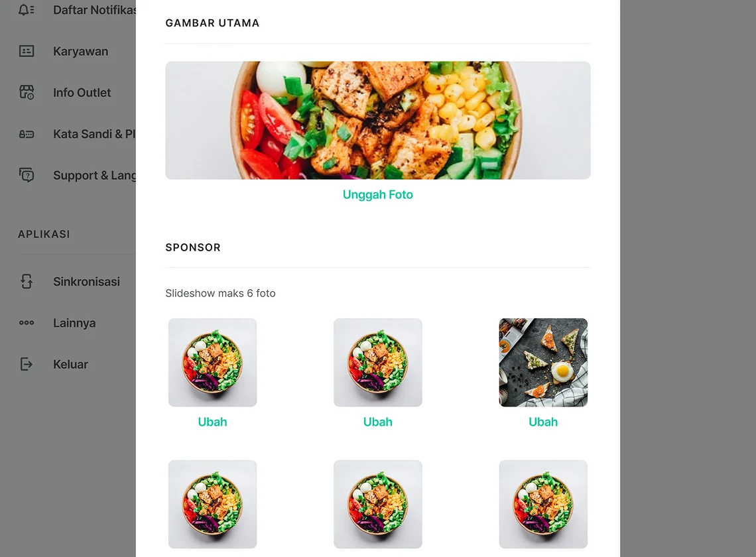The image size is (756, 557).
Task: Click Ubah under first sponsor photo
Action: pos(212,422)
